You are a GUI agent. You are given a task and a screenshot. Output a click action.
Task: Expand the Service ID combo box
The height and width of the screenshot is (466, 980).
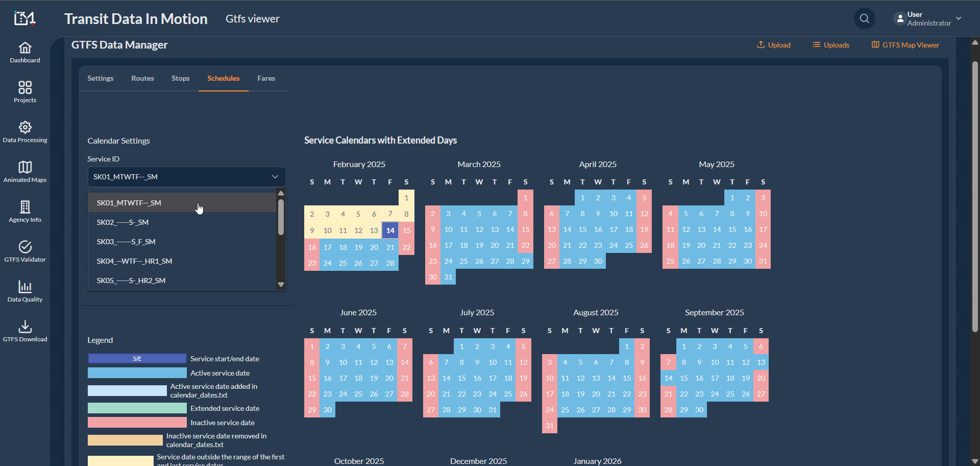(x=186, y=177)
